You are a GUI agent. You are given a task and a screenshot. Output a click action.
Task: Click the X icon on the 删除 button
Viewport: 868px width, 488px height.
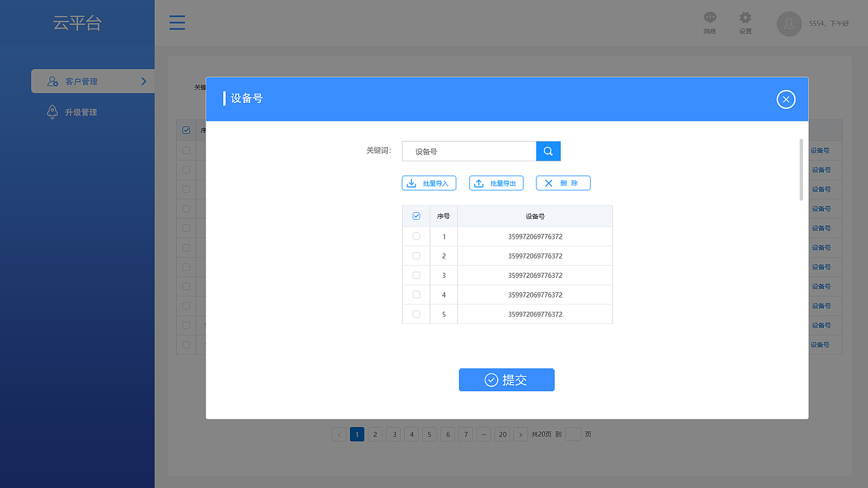pos(549,182)
